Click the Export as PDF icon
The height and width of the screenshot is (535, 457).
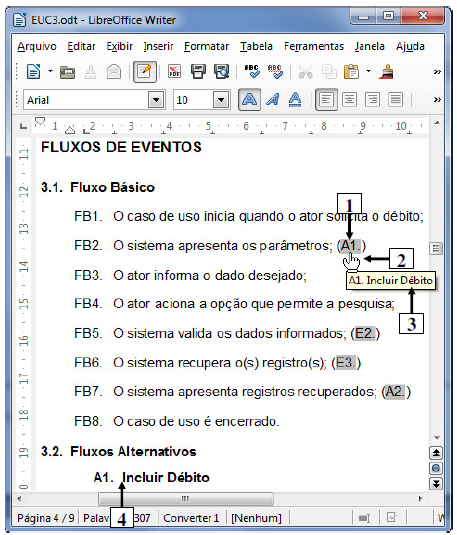pos(174,72)
